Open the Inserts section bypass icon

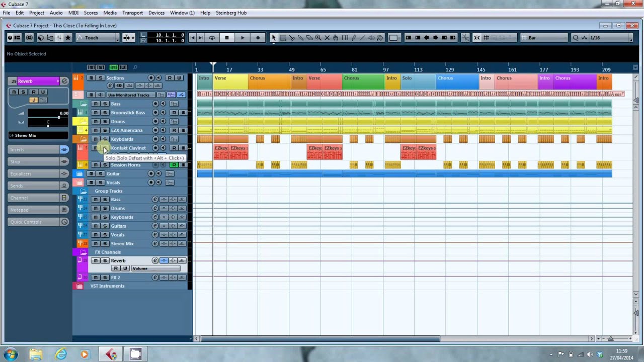tap(64, 149)
